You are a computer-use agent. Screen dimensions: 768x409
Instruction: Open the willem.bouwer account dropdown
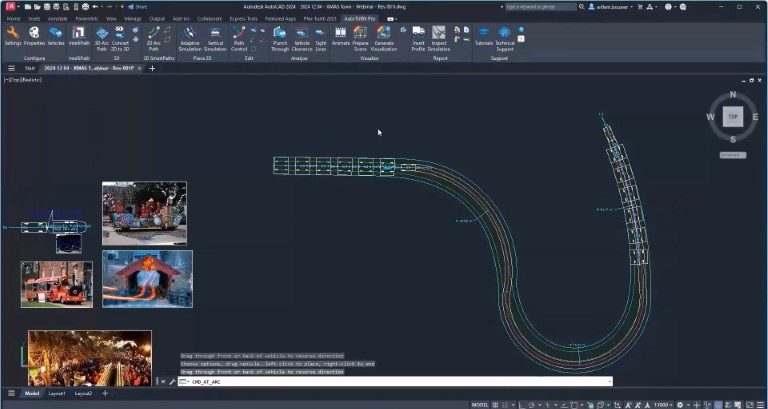tap(611, 6)
